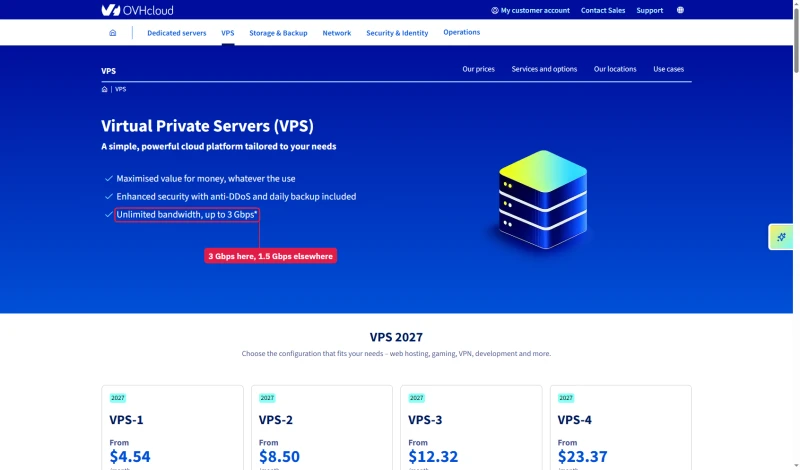This screenshot has height=470, width=800.
Task: Open the Operations menu
Action: 461,32
